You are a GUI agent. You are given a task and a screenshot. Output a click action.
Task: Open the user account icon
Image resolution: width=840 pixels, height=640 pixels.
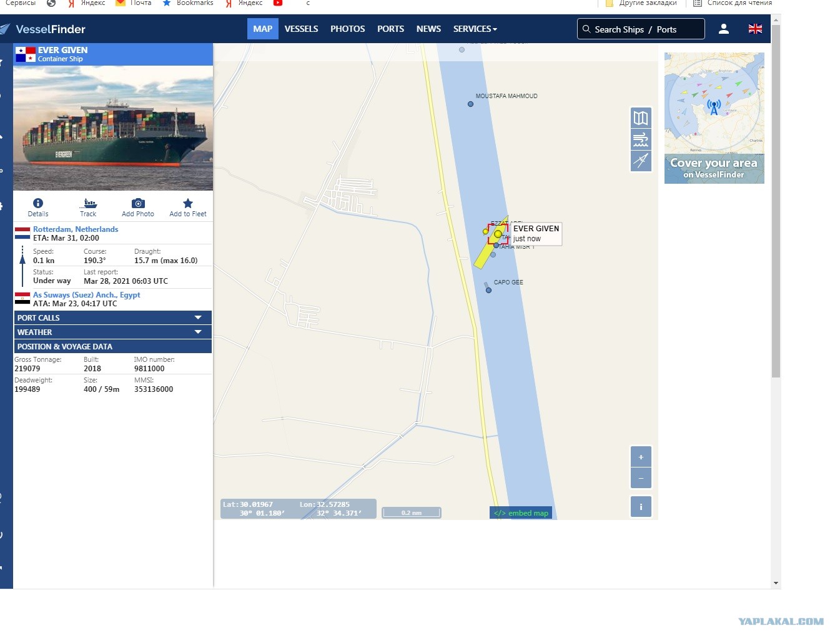point(724,29)
